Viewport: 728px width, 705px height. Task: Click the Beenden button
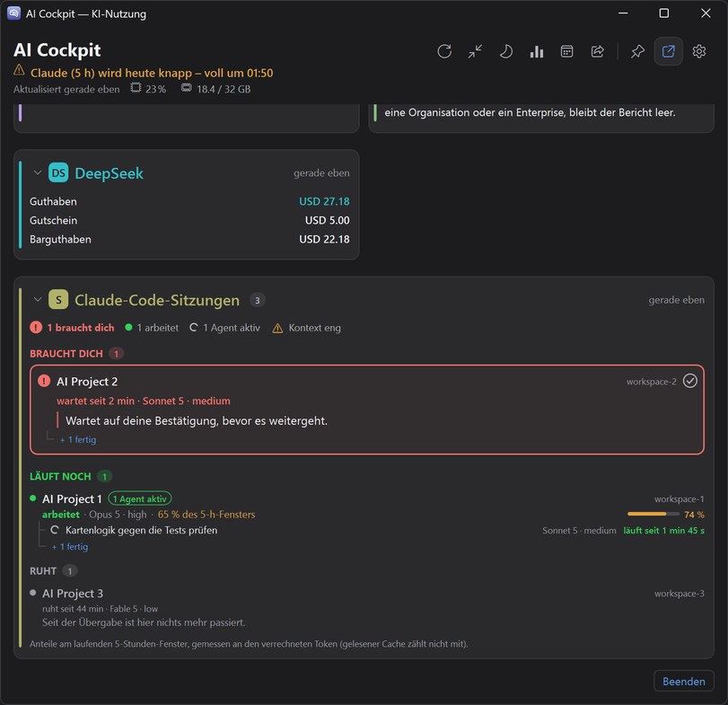pyautogui.click(x=683, y=681)
